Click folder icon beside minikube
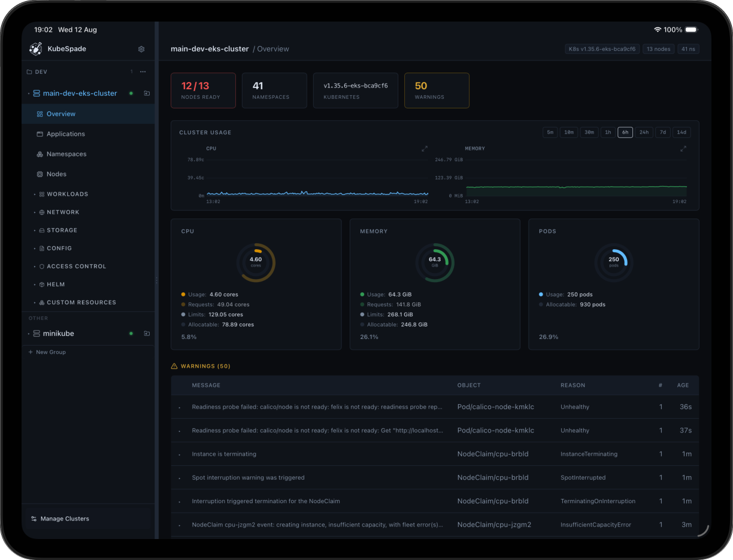Viewport: 733px width, 560px height. click(x=147, y=334)
